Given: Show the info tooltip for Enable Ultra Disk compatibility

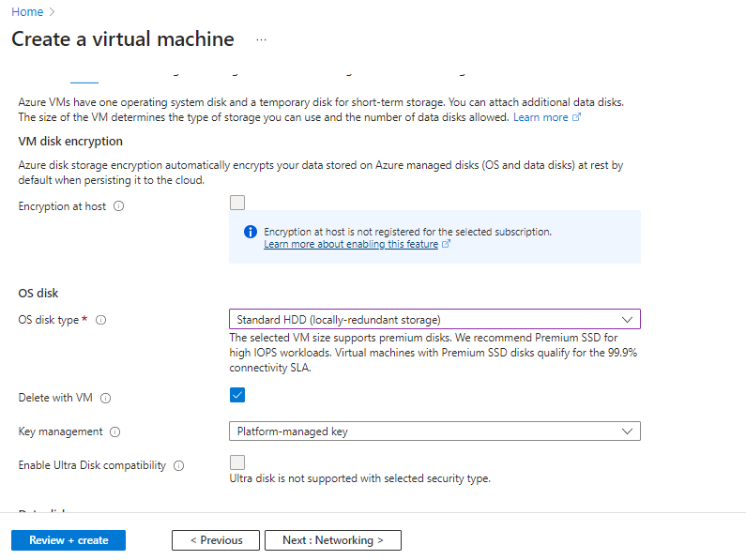Looking at the screenshot, I should click(179, 466).
